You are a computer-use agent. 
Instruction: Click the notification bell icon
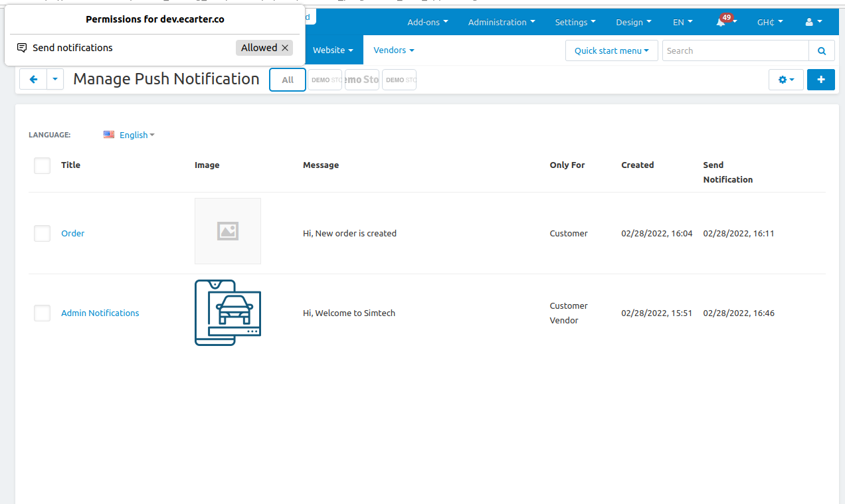pos(721,23)
